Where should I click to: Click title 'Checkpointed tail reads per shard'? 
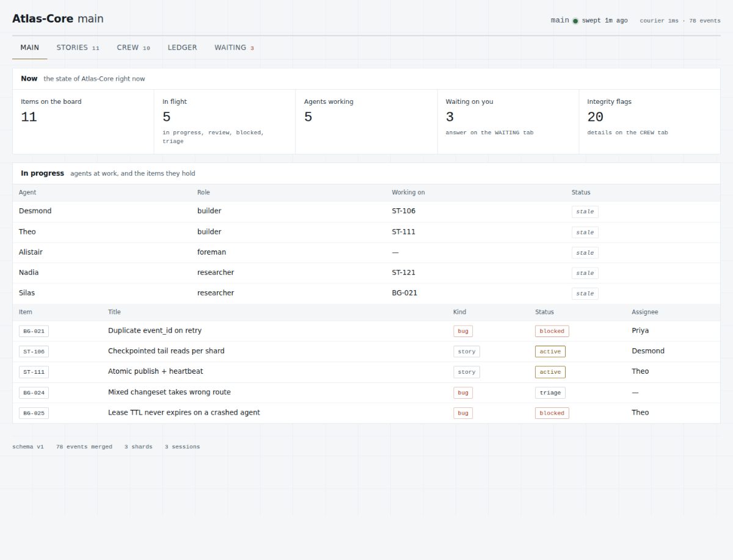click(x=166, y=351)
